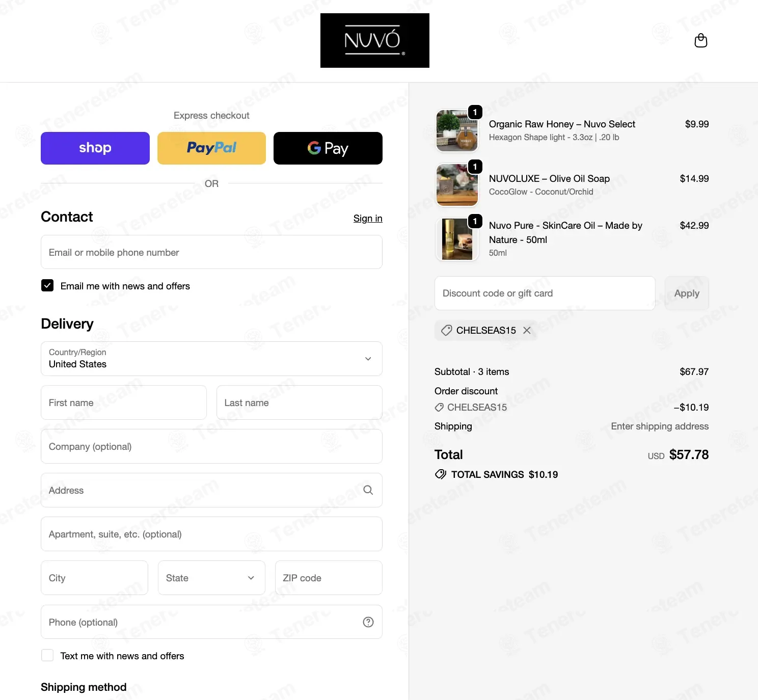Choose Google Pay express checkout
758x700 pixels.
(x=328, y=148)
